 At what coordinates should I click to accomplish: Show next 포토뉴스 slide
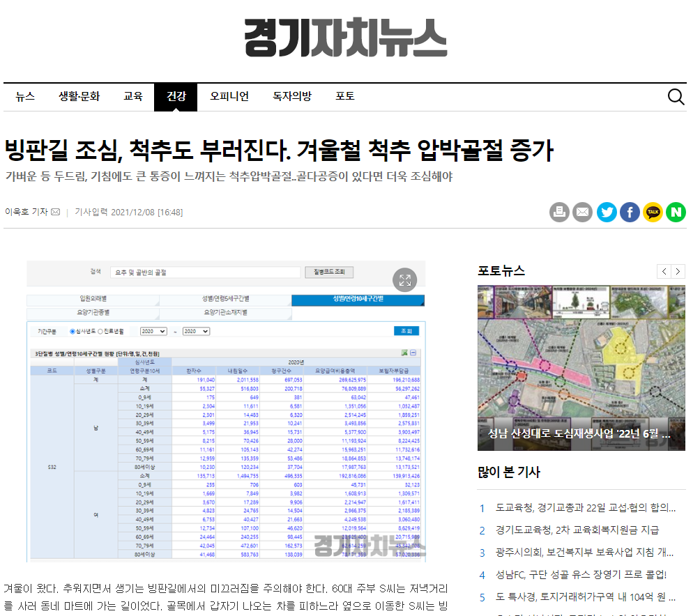click(678, 271)
